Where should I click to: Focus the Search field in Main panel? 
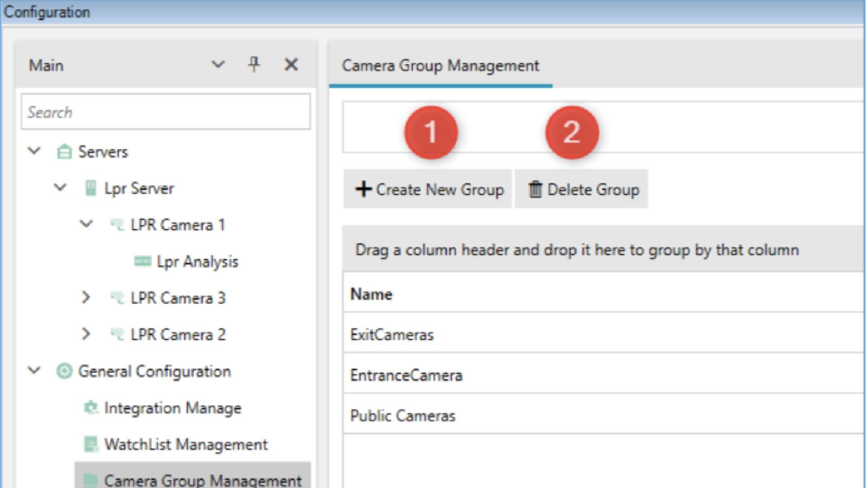point(166,112)
